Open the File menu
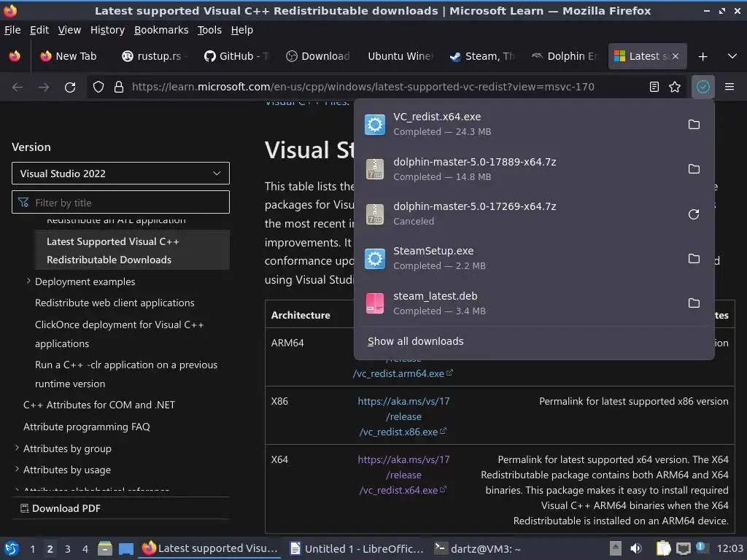This screenshot has width=747, height=560. click(x=12, y=30)
